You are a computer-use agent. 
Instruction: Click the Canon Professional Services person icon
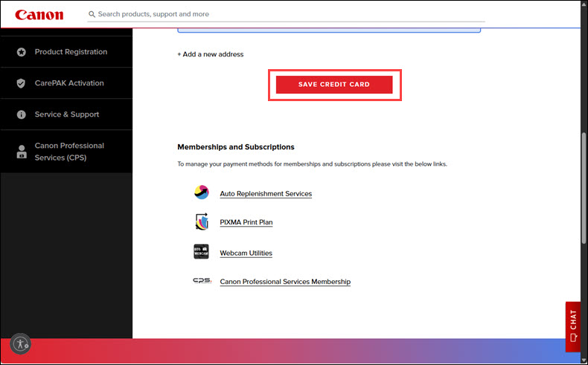(22, 152)
